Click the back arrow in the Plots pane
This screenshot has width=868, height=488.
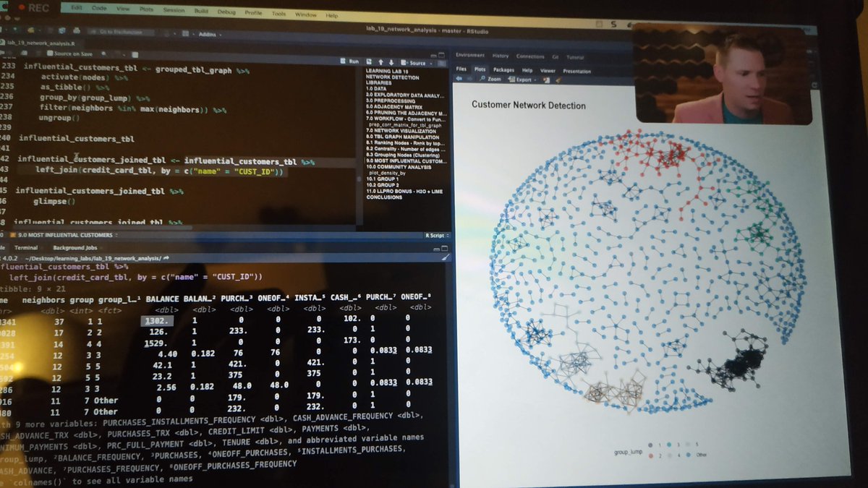pos(460,78)
